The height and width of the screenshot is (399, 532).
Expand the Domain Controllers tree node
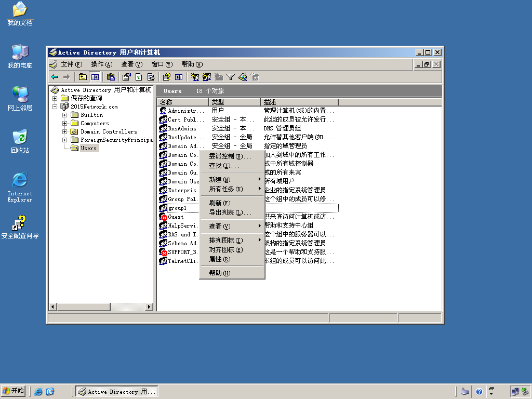click(64, 131)
